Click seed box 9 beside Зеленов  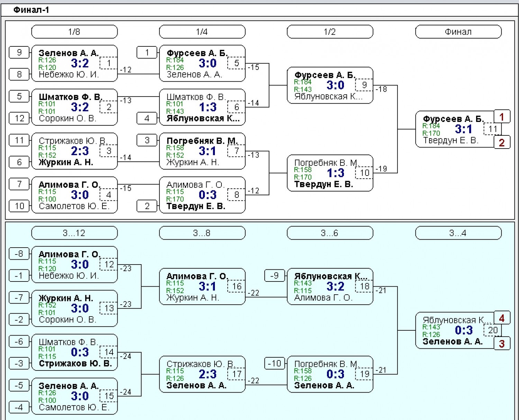(19, 52)
